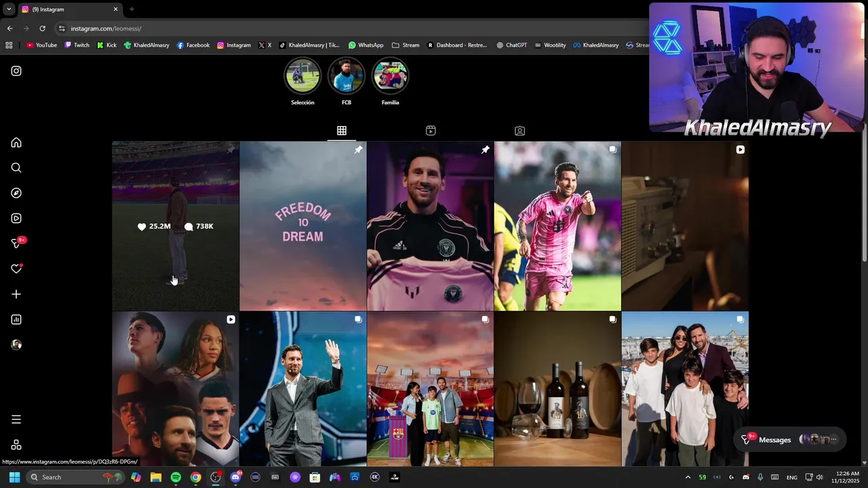
Task: Open the WhatsApp bookmark
Action: point(366,45)
